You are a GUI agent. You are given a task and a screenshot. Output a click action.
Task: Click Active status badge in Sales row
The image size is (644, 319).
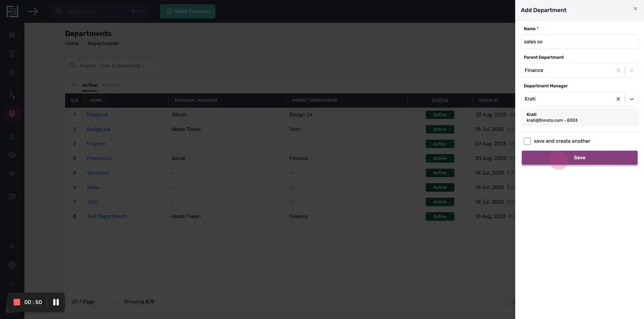pos(440,187)
